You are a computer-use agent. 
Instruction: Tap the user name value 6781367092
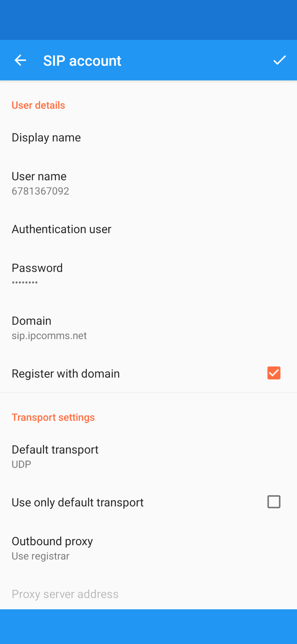click(41, 191)
